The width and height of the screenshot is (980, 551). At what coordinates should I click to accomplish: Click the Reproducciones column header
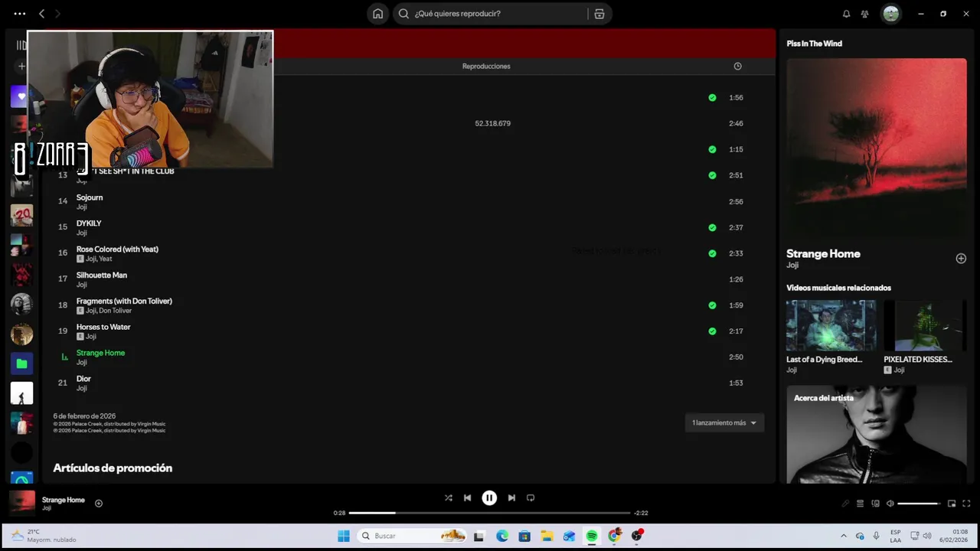click(486, 66)
